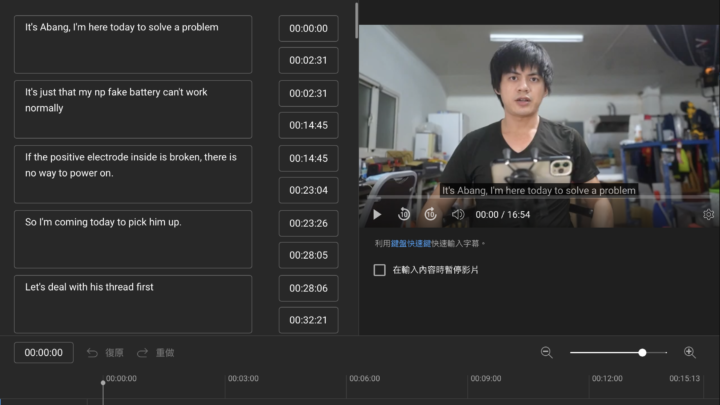Open video player settings gear
Viewport: 720px width, 405px height.
[x=709, y=214]
